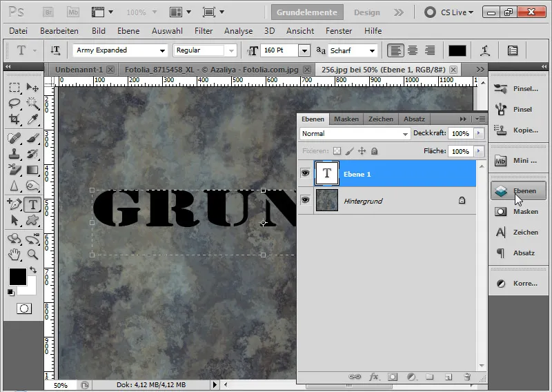
Task: Switch to Unbenannt-1 document tab
Action: point(79,70)
